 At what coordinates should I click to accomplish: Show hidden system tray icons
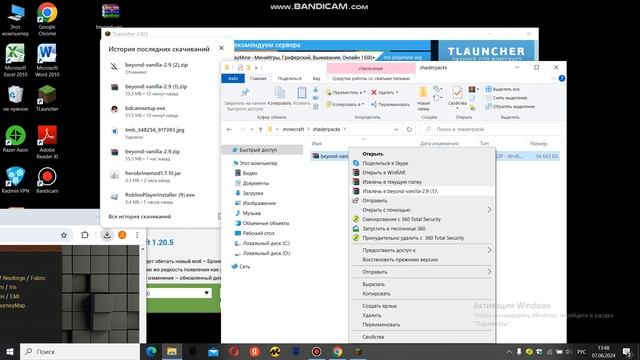(509, 351)
